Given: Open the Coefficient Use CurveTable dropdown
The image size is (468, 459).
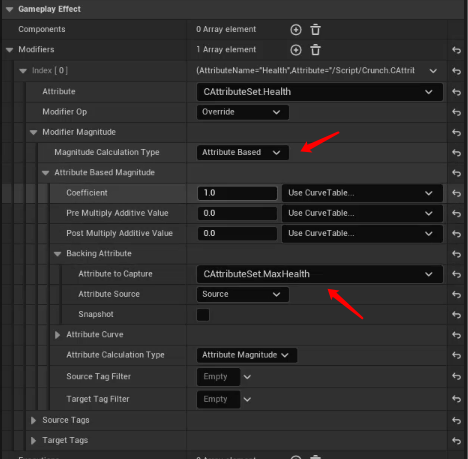Looking at the screenshot, I should click(362, 193).
